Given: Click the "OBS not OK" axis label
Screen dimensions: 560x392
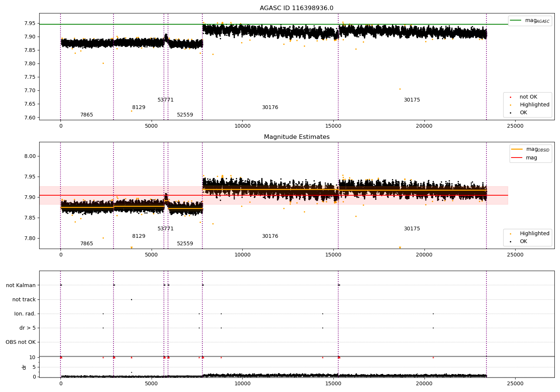Looking at the screenshot, I should (21, 342).
